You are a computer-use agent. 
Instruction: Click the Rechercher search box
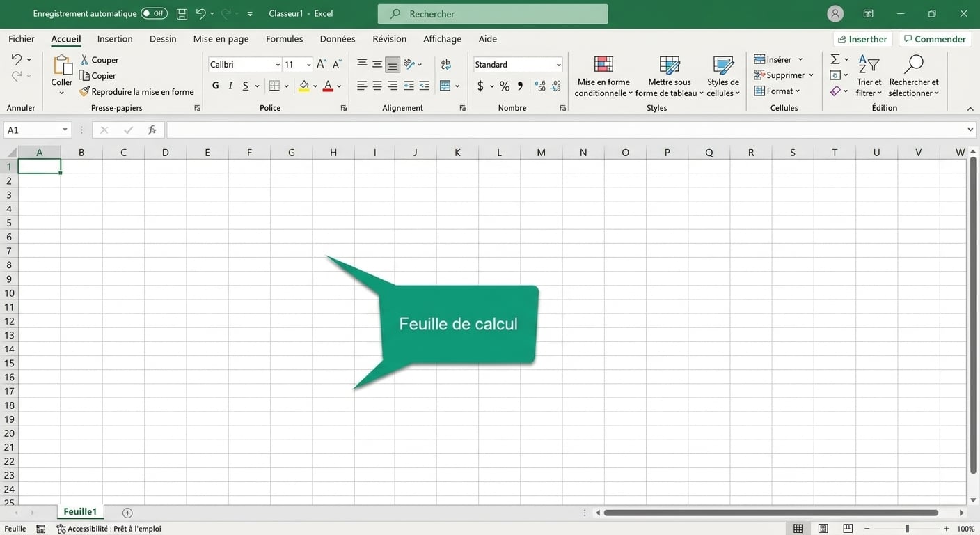click(493, 14)
